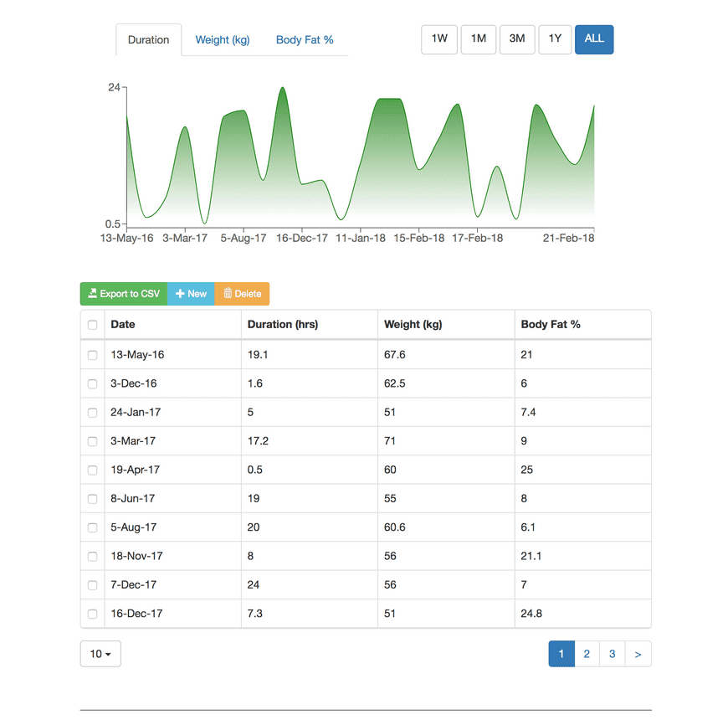
Task: Go to page 2 of the table
Action: [x=587, y=654]
